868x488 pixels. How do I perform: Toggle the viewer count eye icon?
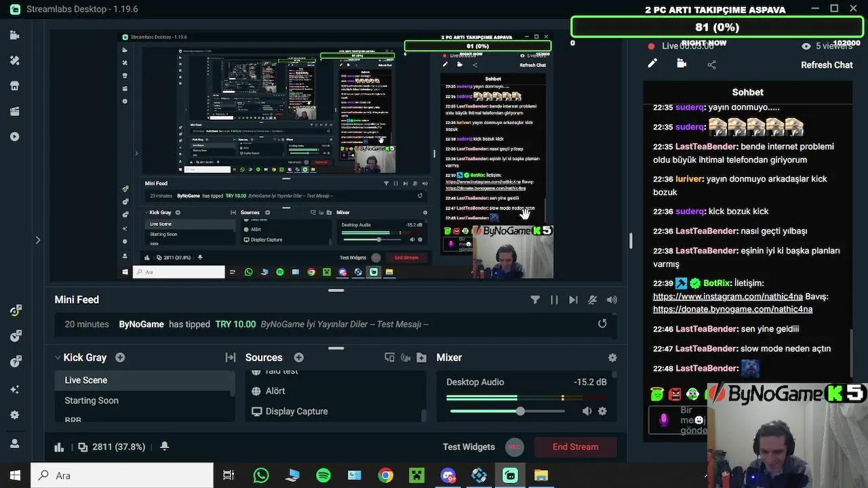(806, 46)
